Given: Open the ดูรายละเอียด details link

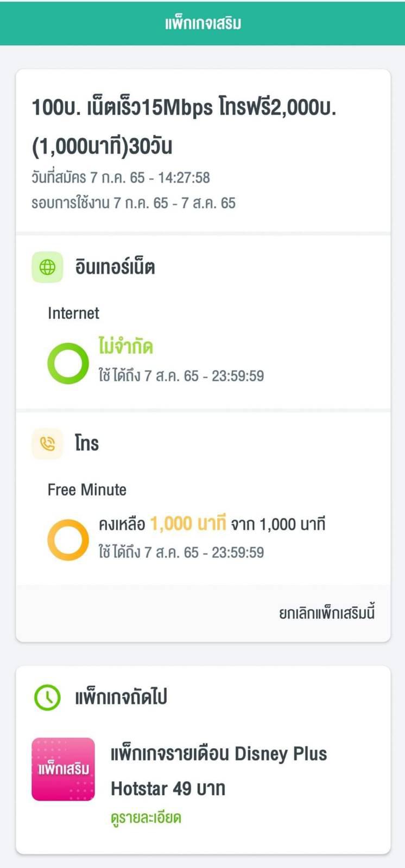Looking at the screenshot, I should point(146,818).
